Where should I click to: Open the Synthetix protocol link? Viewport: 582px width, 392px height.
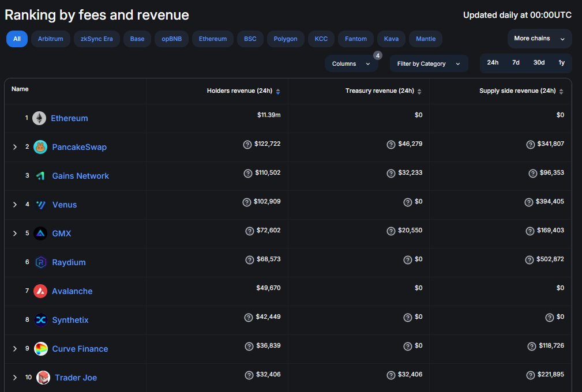70,320
